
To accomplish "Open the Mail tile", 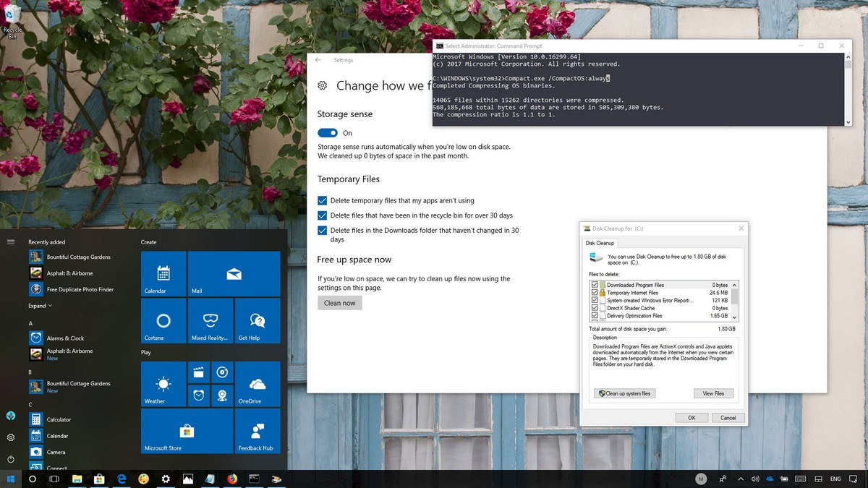I will pos(234,274).
